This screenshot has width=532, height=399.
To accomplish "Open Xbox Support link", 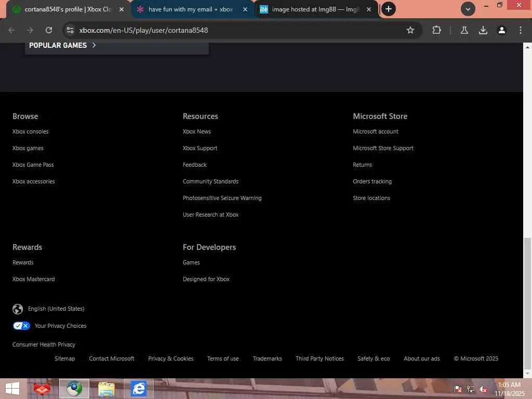I will (x=200, y=148).
